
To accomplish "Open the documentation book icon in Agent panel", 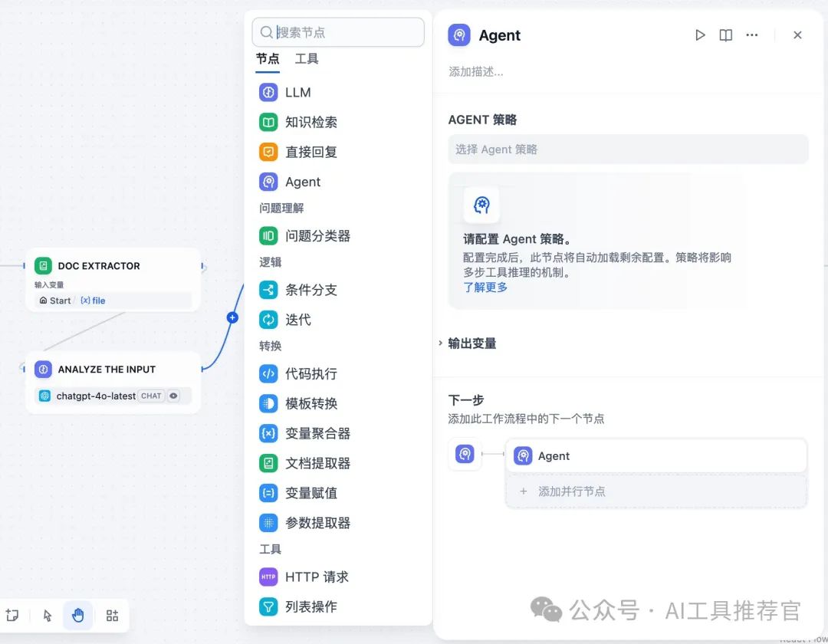I will [x=725, y=34].
